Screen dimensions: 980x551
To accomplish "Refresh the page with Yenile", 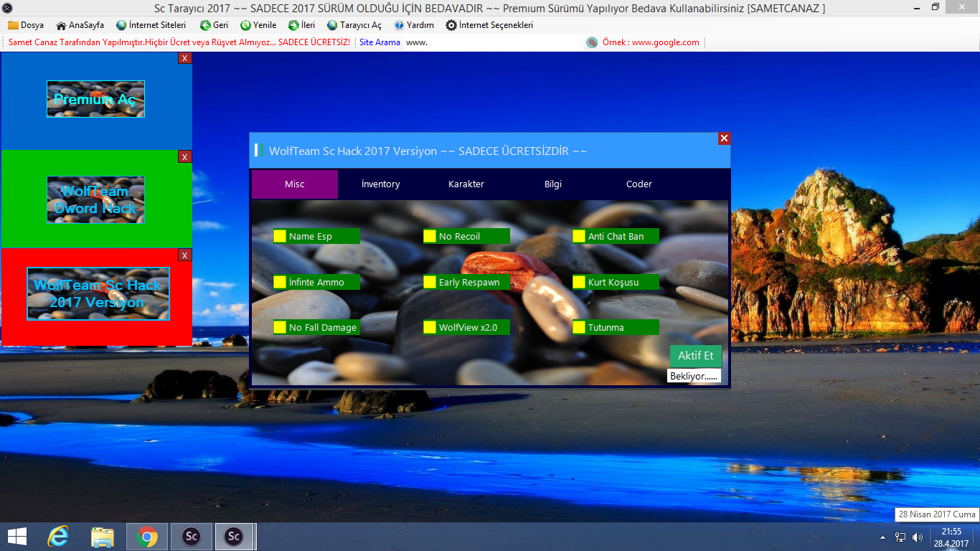I will (258, 25).
